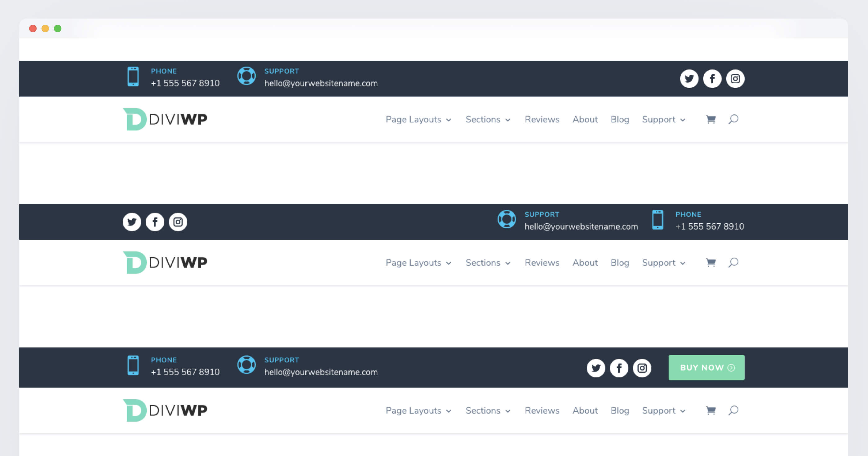This screenshot has width=868, height=456.
Task: Click the DiviWP logo in the first header
Action: pos(165,119)
